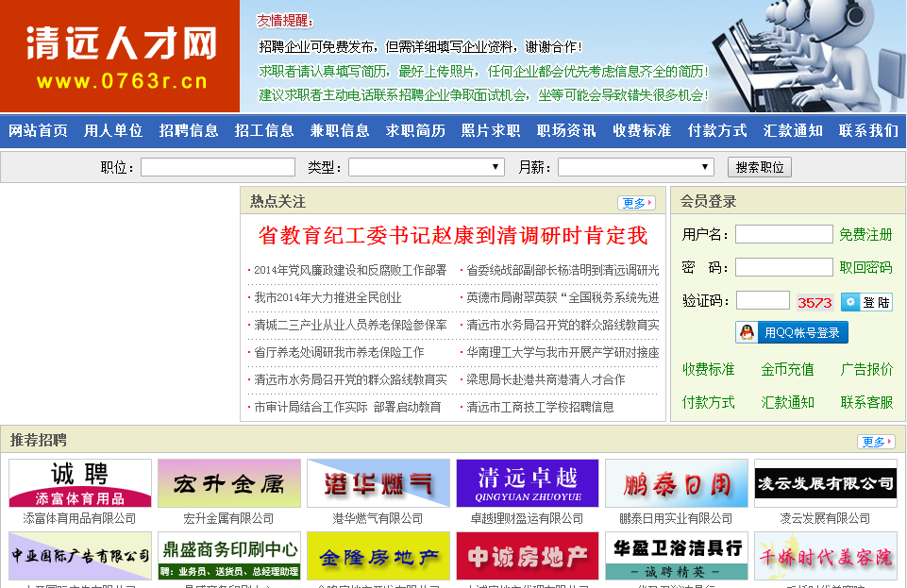This screenshot has height=588, width=907.
Task: Open 收费标准 in the blue navigation bar
Action: 642,130
